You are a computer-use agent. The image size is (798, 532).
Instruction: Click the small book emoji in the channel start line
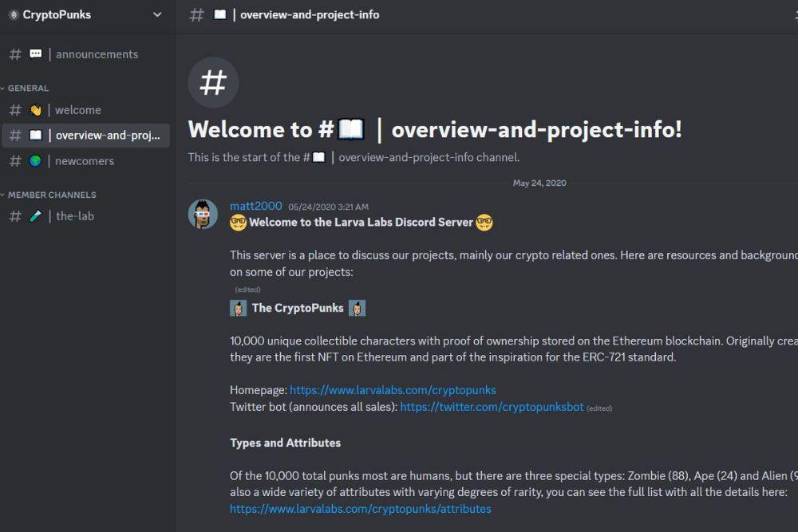(318, 157)
